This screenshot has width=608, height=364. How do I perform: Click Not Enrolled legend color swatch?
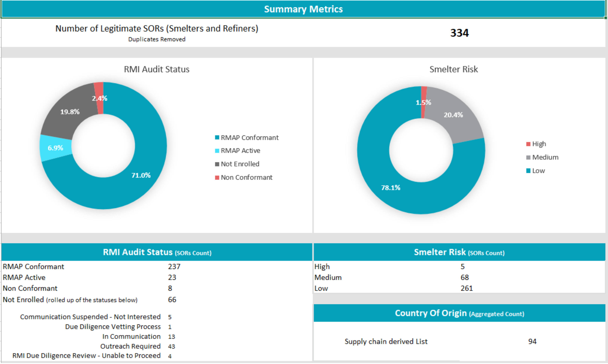coord(217,164)
